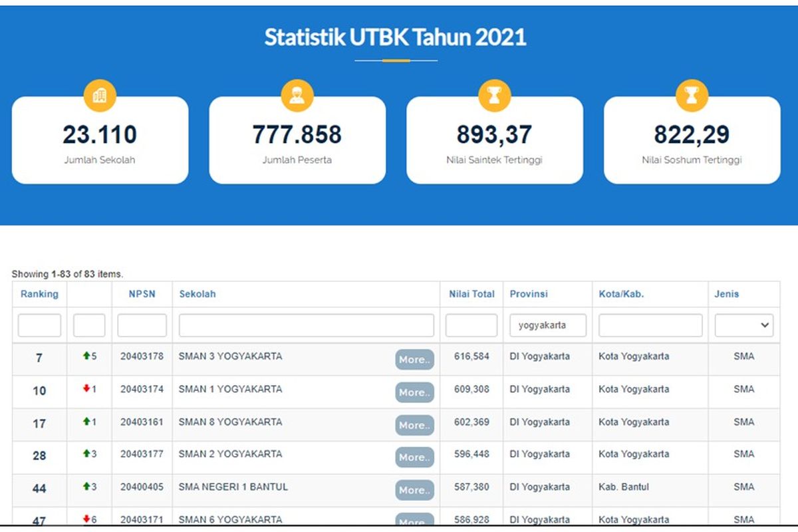Click green up arrow for SMAN 3 Yogyakarta
Viewport: 798px width, 532px height.
click(x=86, y=356)
